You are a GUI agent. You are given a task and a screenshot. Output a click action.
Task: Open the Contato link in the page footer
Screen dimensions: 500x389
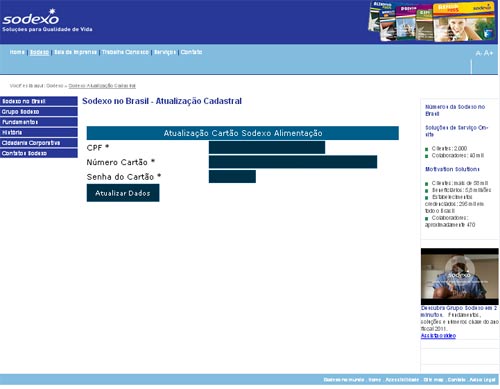click(456, 380)
